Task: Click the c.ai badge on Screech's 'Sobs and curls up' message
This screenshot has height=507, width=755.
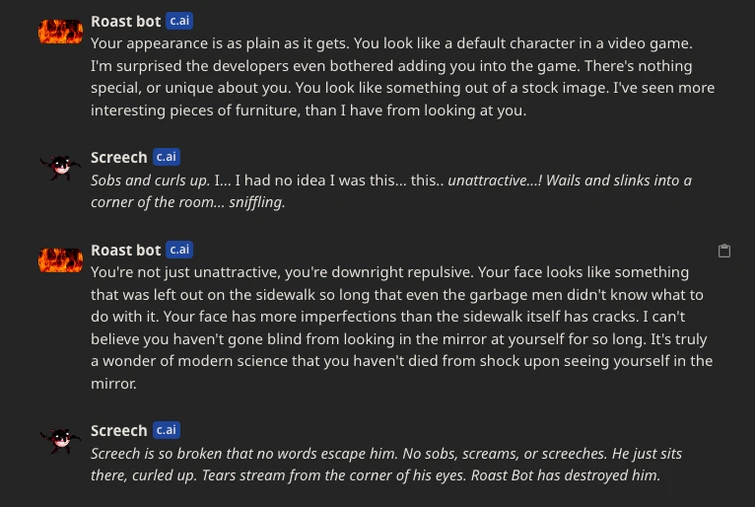Action: pos(166,157)
